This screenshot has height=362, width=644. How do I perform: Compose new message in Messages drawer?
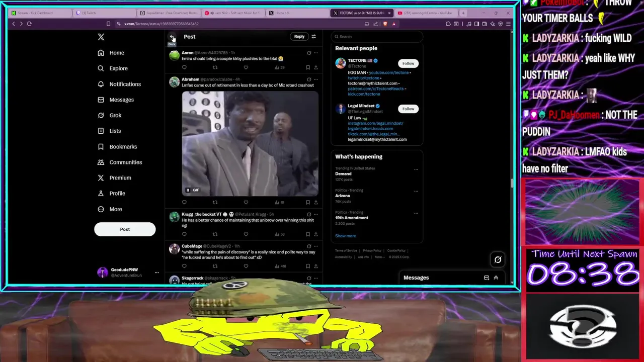[x=487, y=278]
